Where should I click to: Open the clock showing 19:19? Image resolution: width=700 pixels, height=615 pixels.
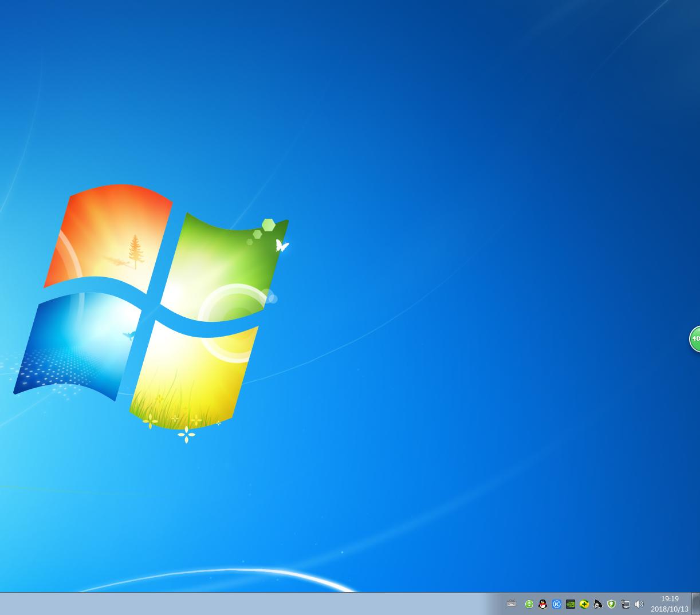coord(669,604)
